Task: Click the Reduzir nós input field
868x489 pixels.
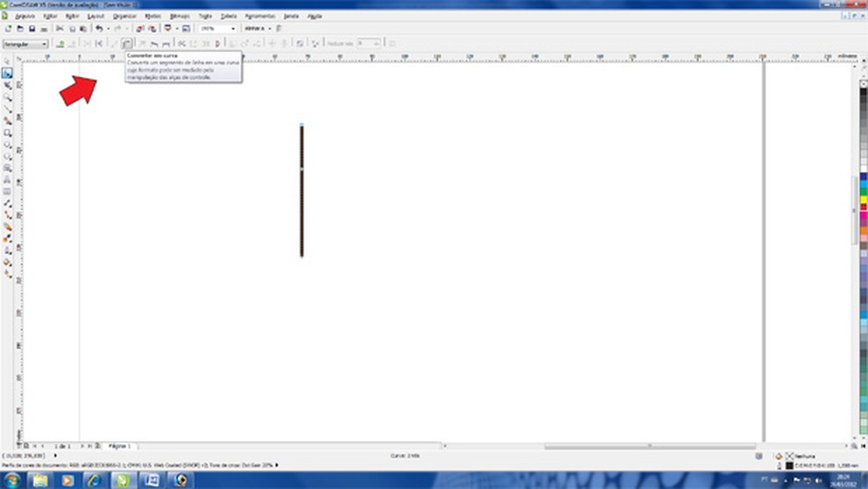Action: pyautogui.click(x=370, y=43)
